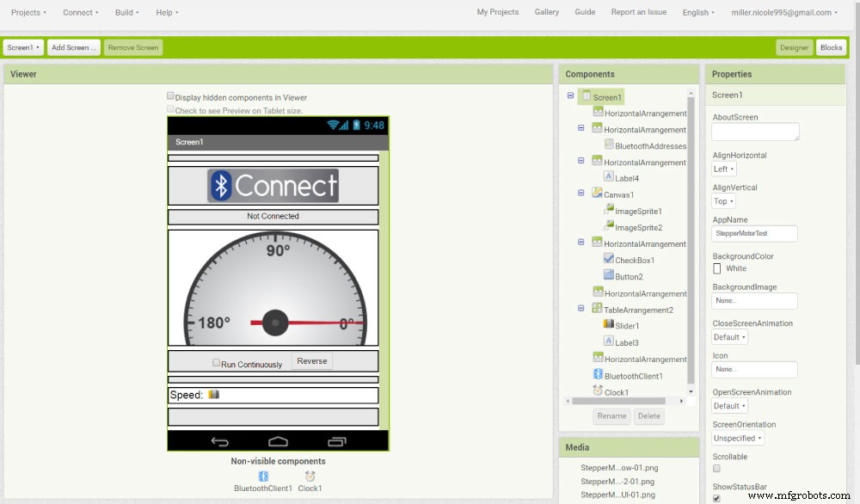Switch to the Blocks view
The width and height of the screenshot is (860, 504).
831,47
